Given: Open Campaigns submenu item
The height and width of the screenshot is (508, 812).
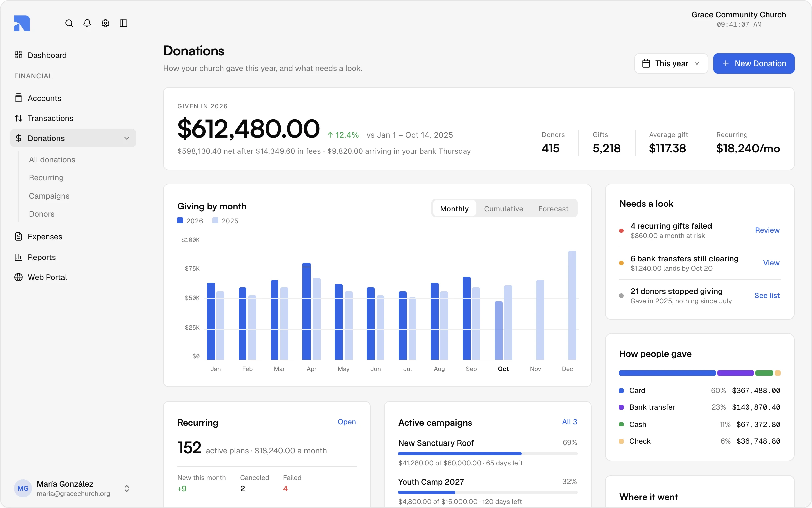Looking at the screenshot, I should tap(49, 196).
